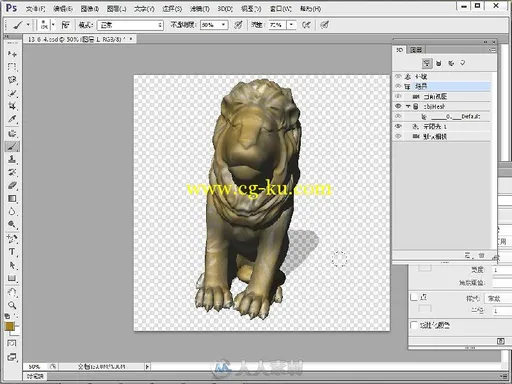The image size is (512, 384).
Task: Open the 编辑(E) menu
Action: point(63,9)
